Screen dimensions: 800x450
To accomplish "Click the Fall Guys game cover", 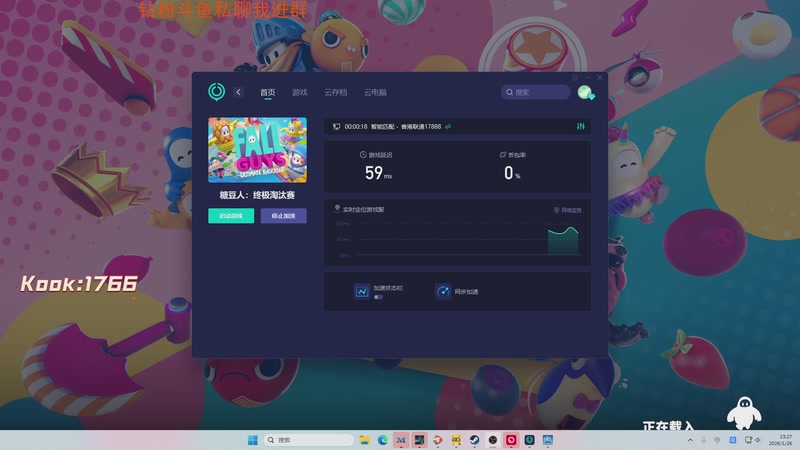I will point(258,150).
